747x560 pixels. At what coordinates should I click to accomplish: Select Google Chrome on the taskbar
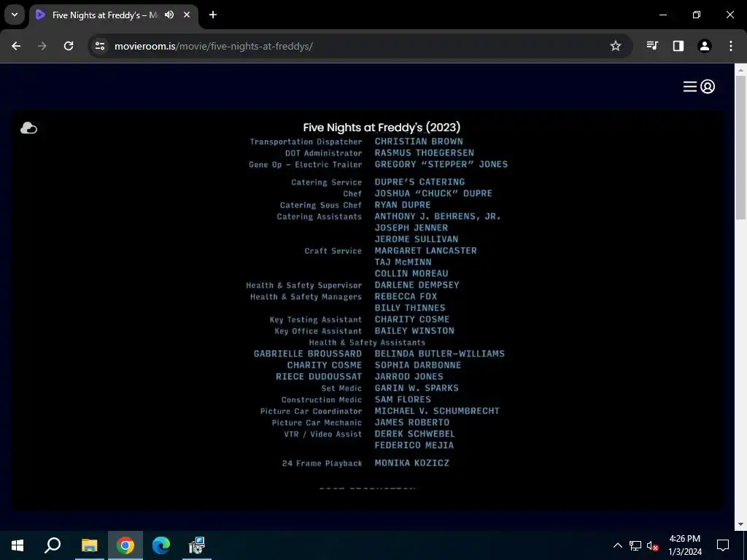[x=125, y=545]
